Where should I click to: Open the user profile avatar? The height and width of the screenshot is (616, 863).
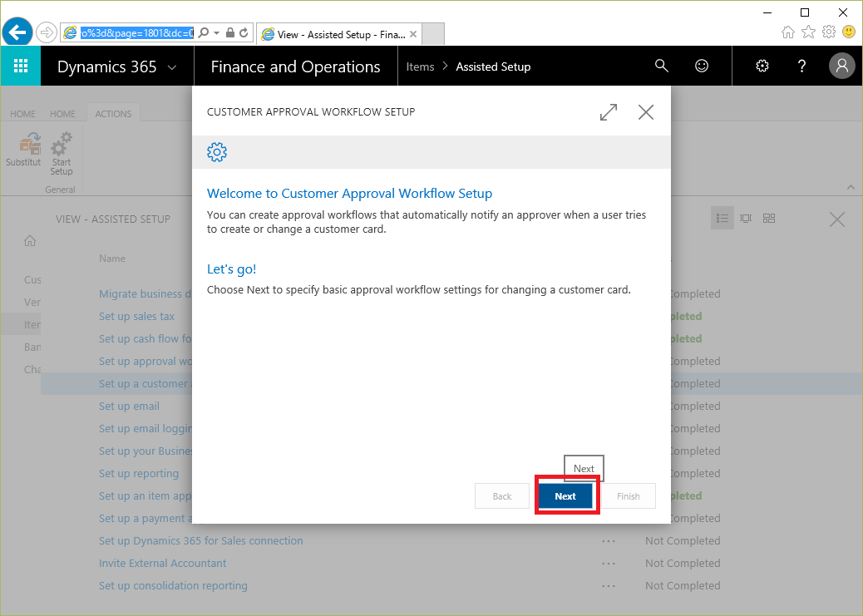click(842, 66)
